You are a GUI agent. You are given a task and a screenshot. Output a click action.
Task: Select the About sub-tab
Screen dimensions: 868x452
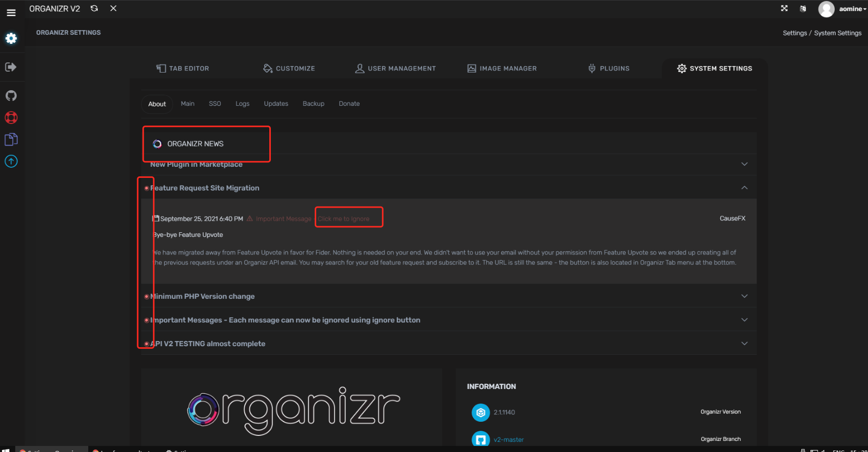coord(157,104)
